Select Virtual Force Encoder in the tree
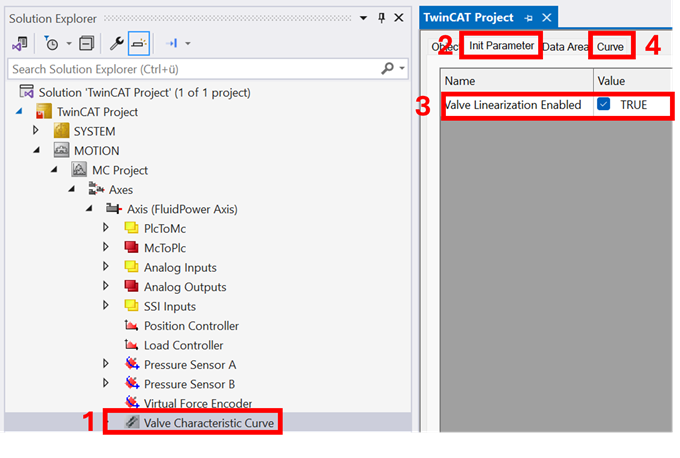 coord(198,404)
